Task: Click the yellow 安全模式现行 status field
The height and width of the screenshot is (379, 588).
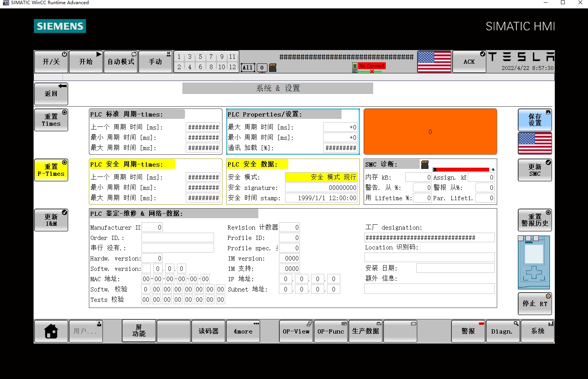Action: point(321,177)
